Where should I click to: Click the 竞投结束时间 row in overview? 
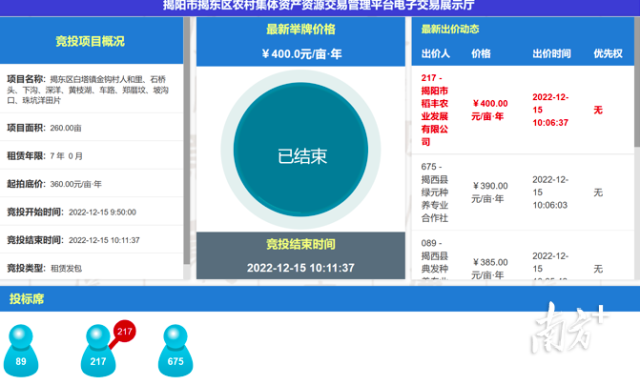(91, 240)
